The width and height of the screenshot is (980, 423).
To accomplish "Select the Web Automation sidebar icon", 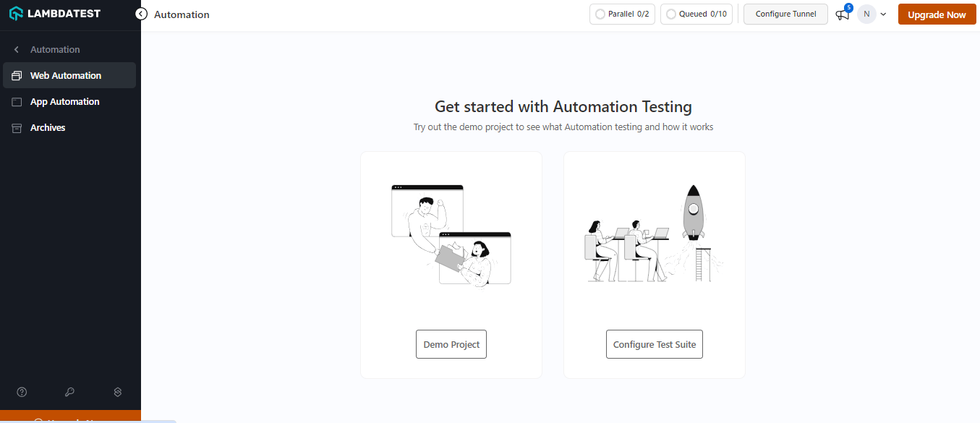I will tap(16, 75).
